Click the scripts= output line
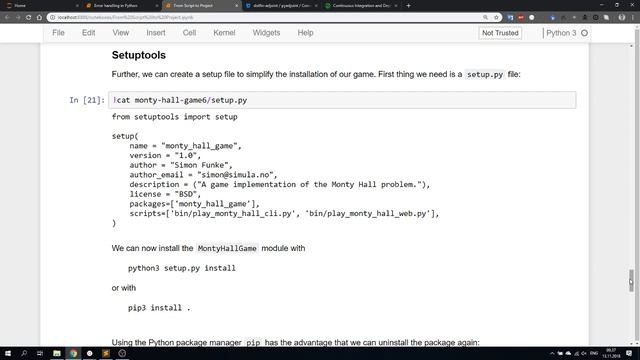The height and width of the screenshot is (360, 640). point(284,213)
